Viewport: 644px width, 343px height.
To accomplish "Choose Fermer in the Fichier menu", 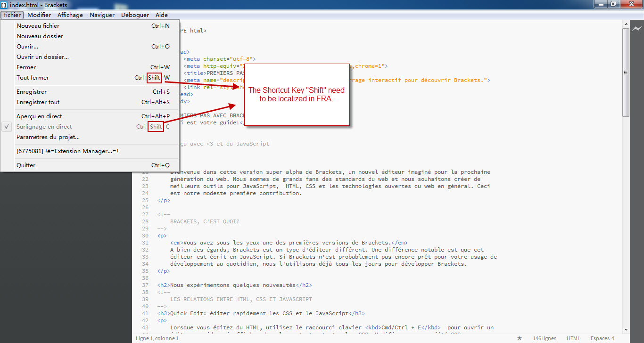I will [x=90, y=67].
